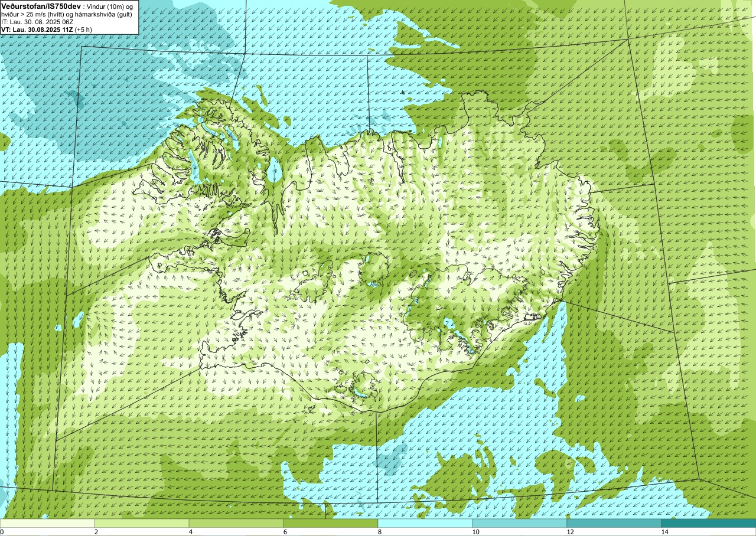Click the 8–10 m/s pale cyan legend swatch

[x=425, y=523]
